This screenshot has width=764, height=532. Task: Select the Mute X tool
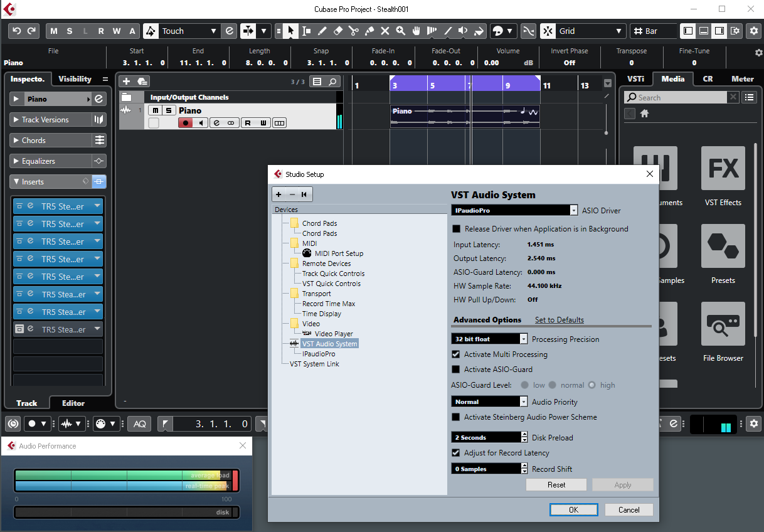[x=385, y=31]
